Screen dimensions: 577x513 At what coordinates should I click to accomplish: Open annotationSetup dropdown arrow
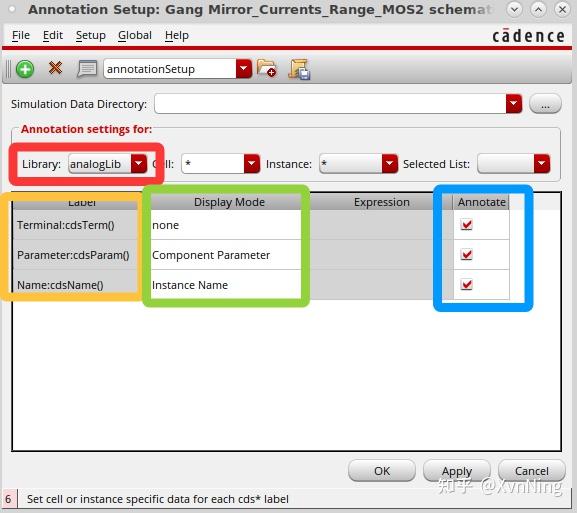pyautogui.click(x=244, y=69)
